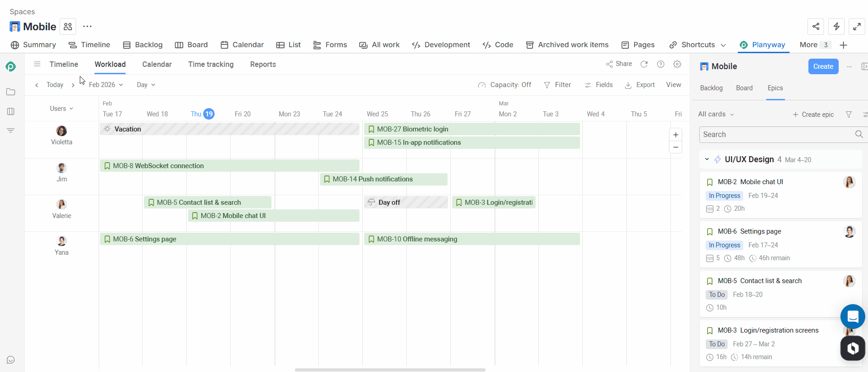Click the Create button
The height and width of the screenshot is (372, 868).
[x=823, y=66]
